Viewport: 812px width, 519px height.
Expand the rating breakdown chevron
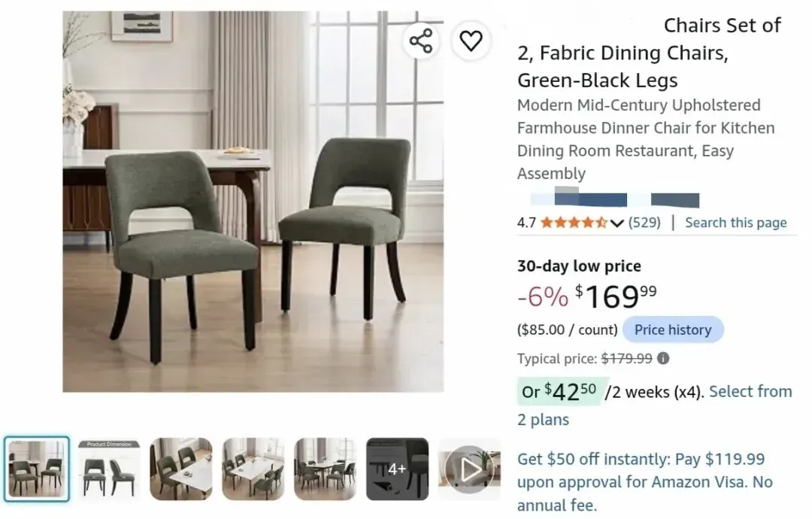617,223
